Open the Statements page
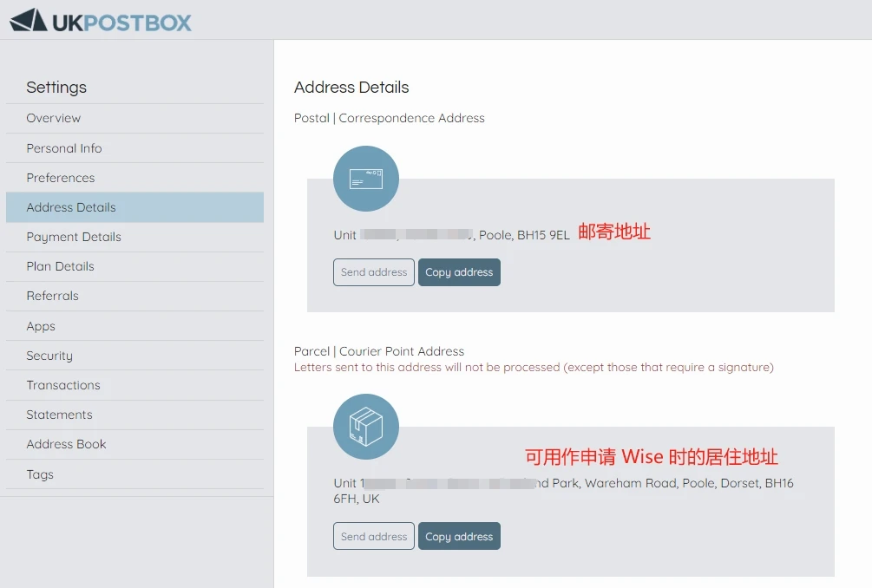This screenshot has height=588, width=872. 59,415
